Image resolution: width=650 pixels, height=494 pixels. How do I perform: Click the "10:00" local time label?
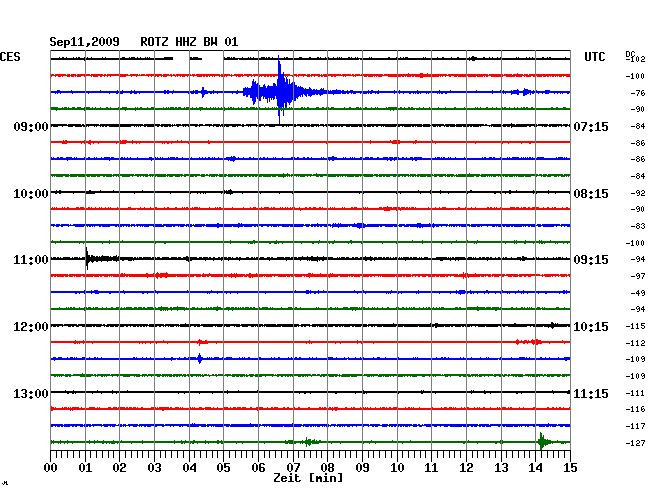pos(31,194)
